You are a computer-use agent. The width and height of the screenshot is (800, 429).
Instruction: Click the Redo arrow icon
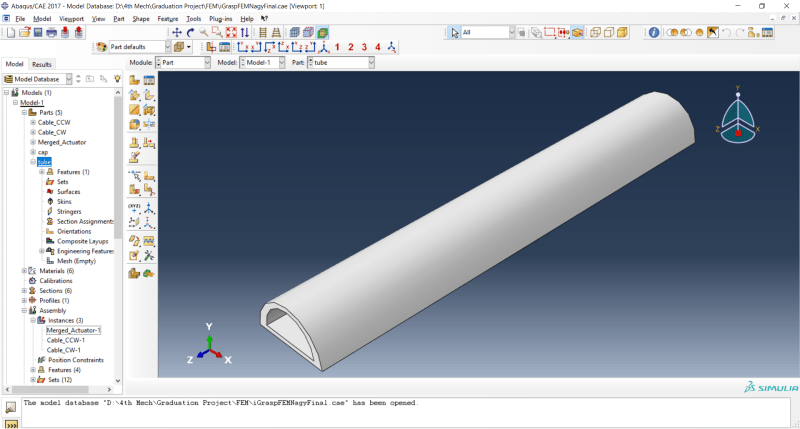coord(740,33)
